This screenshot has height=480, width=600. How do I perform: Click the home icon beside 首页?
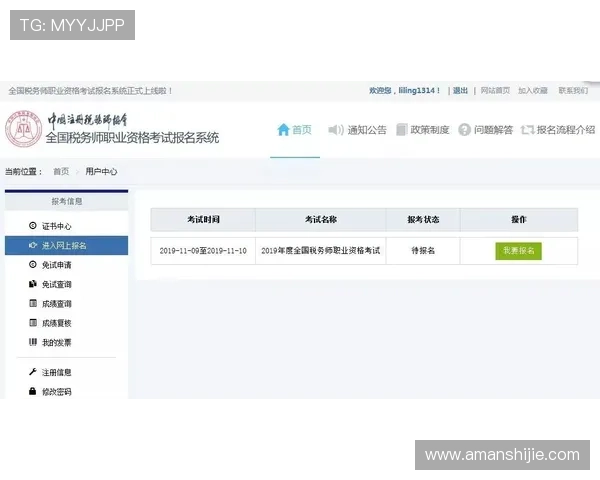click(x=283, y=130)
